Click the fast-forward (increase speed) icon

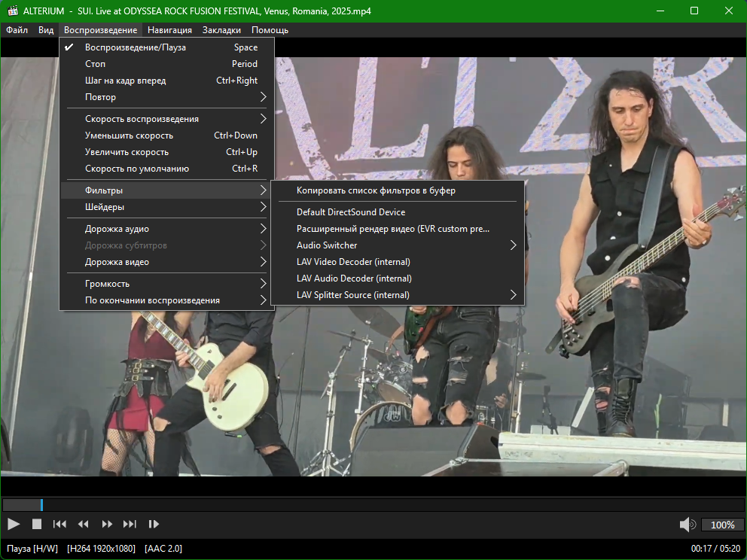(107, 524)
